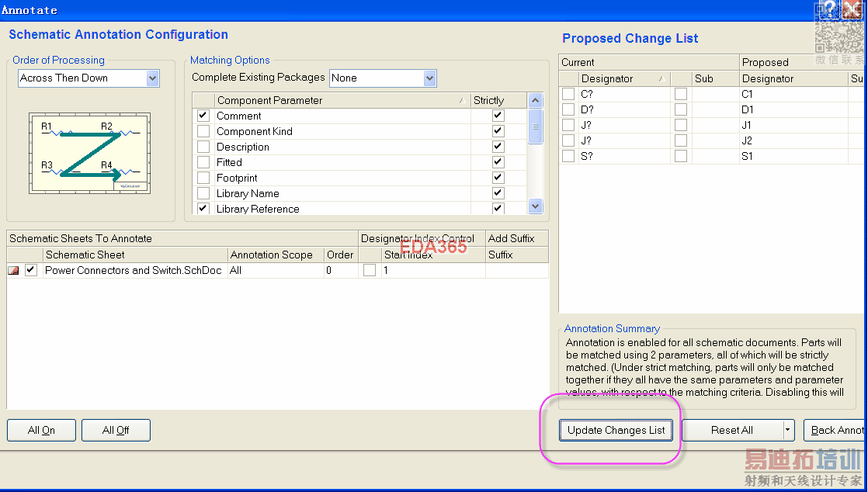Click the All Off button
The width and height of the screenshot is (868, 492).
click(116, 430)
